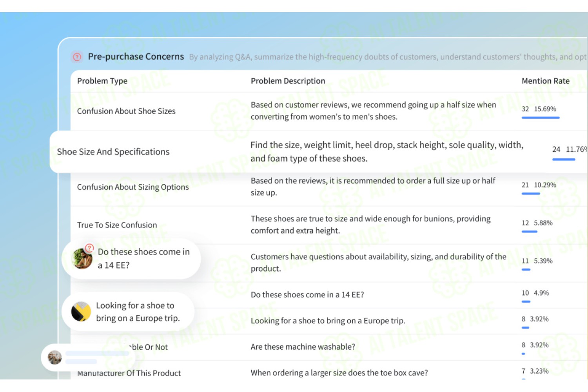Click the mention bar under 10.29%
This screenshot has width=588, height=392.
[x=531, y=194]
